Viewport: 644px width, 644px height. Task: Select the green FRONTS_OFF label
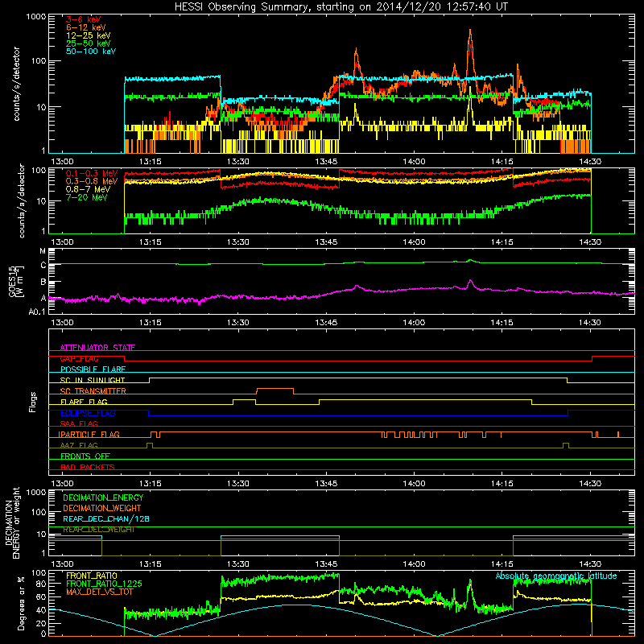coord(85,456)
